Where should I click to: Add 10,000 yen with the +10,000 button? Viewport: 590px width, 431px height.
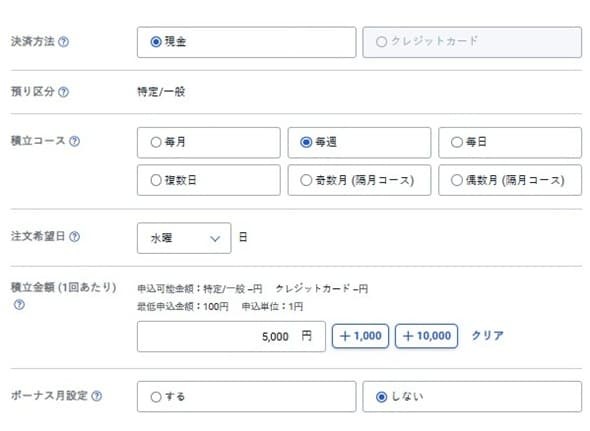click(x=426, y=336)
